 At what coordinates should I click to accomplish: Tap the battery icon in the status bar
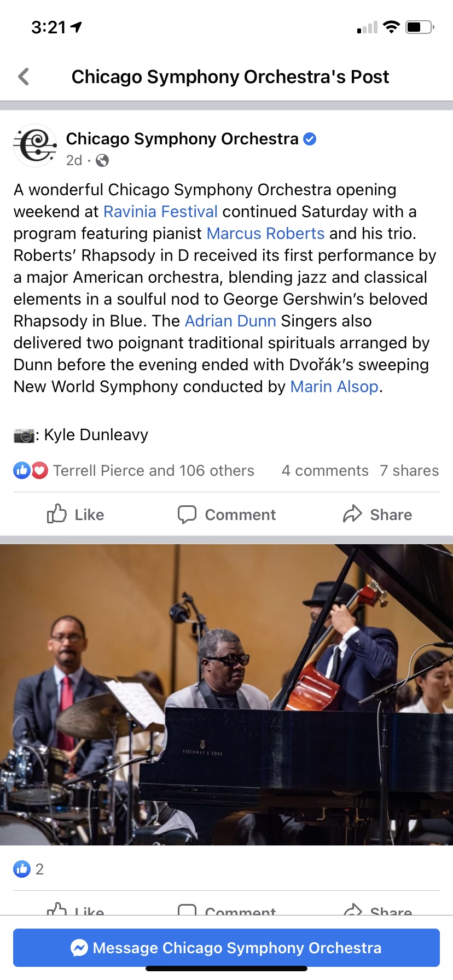[420, 27]
